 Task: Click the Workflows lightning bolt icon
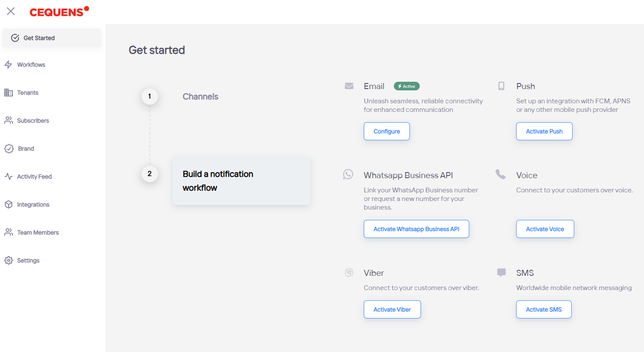(x=8, y=65)
